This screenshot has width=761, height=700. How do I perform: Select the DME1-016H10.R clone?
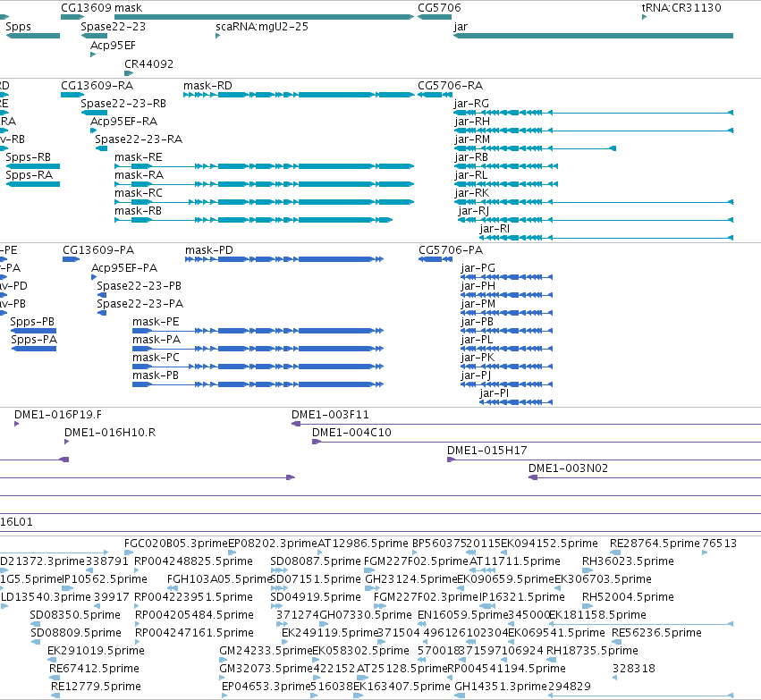pyautogui.click(x=66, y=442)
